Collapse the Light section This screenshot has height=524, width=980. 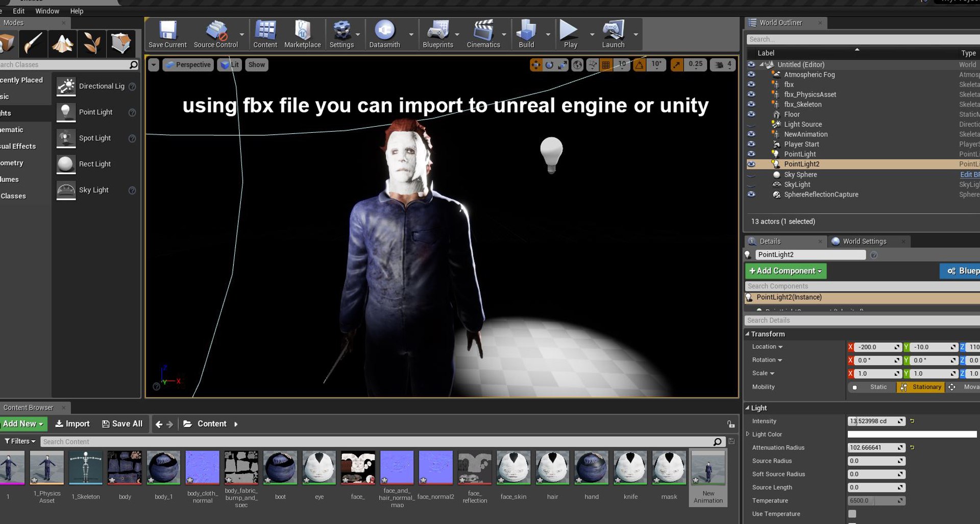click(x=747, y=408)
